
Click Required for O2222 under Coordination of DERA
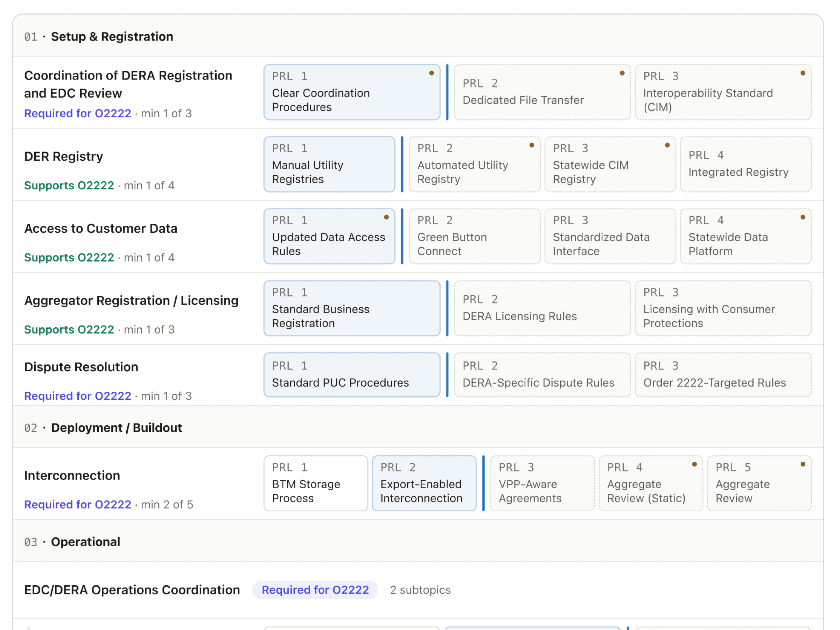point(77,113)
